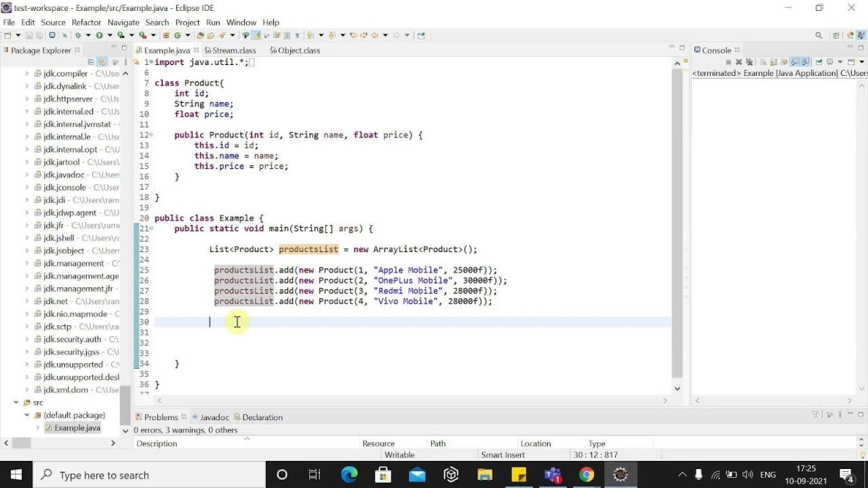Switch to the Stream.class editor tab

(x=234, y=50)
